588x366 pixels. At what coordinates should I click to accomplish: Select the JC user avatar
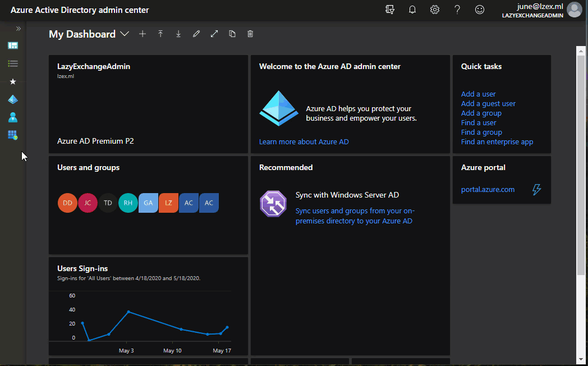click(88, 203)
